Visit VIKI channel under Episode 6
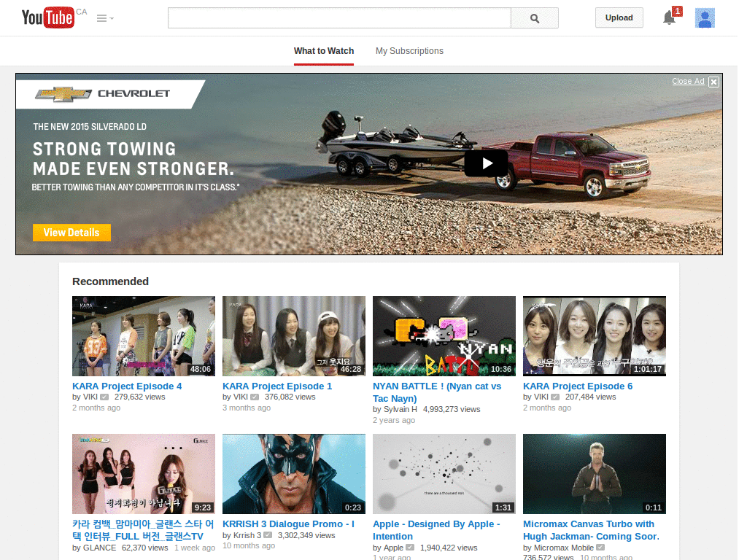 (x=541, y=397)
